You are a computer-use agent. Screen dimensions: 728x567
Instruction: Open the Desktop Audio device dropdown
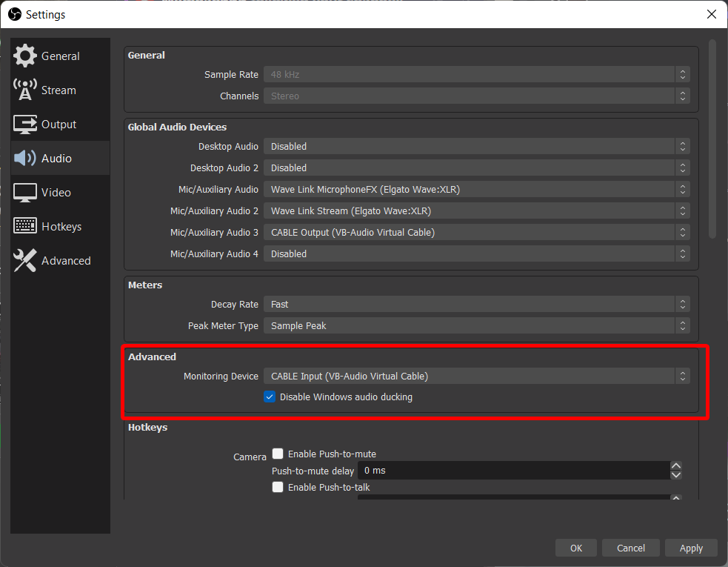tap(477, 147)
